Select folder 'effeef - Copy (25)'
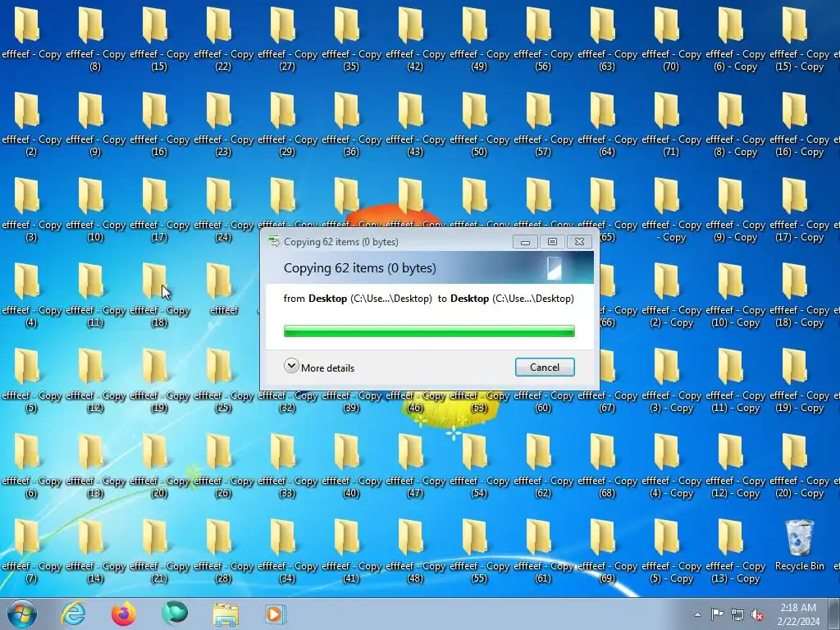The height and width of the screenshot is (630, 840). pyautogui.click(x=223, y=381)
